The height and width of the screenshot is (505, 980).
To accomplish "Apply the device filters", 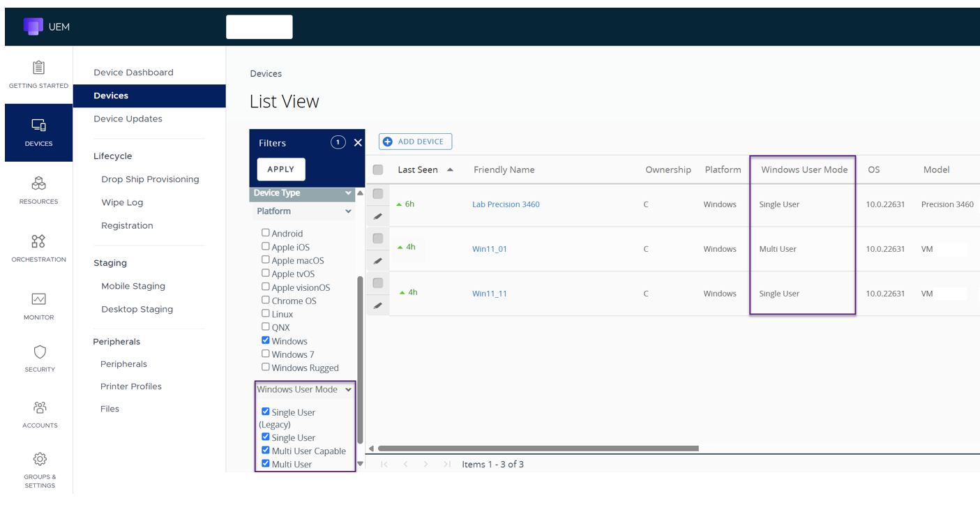I will pyautogui.click(x=280, y=169).
